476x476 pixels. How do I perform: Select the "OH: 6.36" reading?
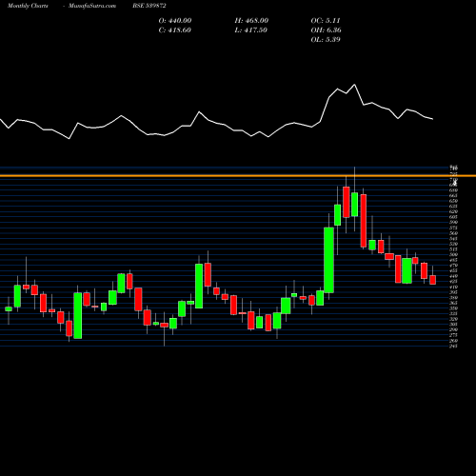tap(327, 30)
